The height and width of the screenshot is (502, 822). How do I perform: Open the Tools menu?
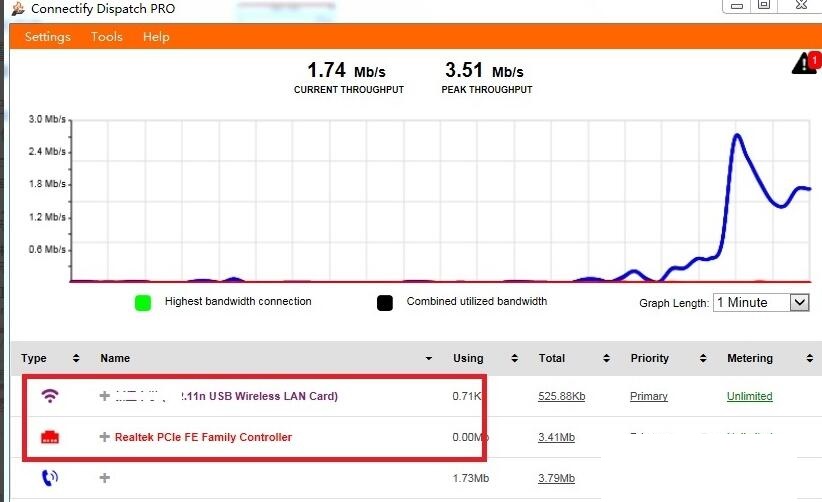106,37
